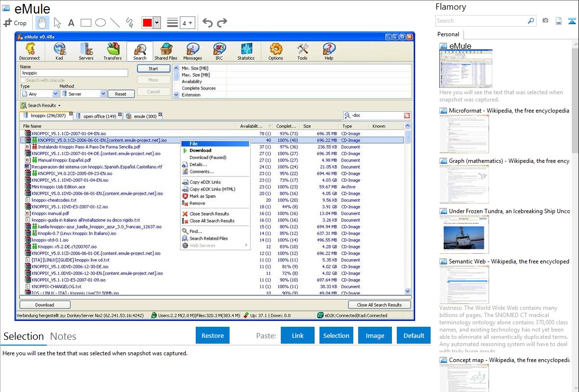The height and width of the screenshot is (392, 579).
Task: Click the Download button below results
Action: (44, 305)
